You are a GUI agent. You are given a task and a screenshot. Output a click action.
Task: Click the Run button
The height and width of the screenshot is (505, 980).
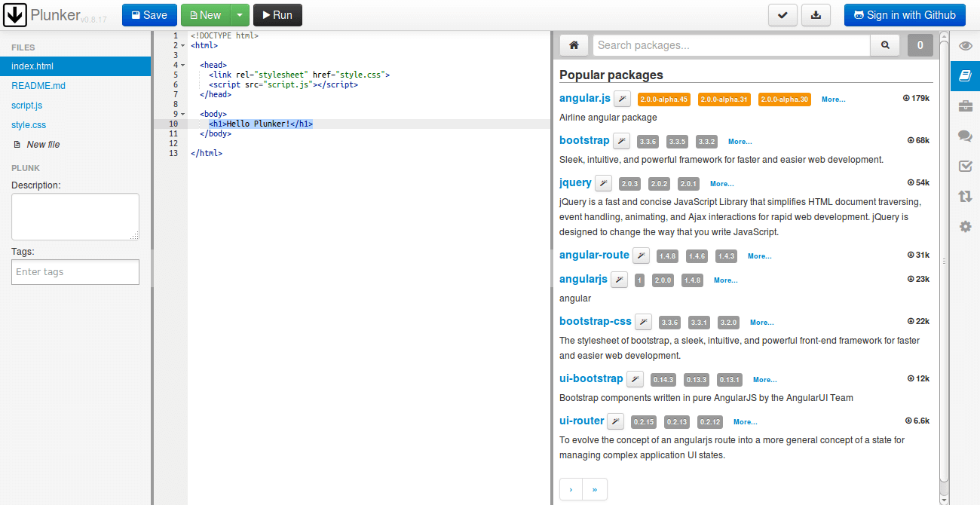277,15
